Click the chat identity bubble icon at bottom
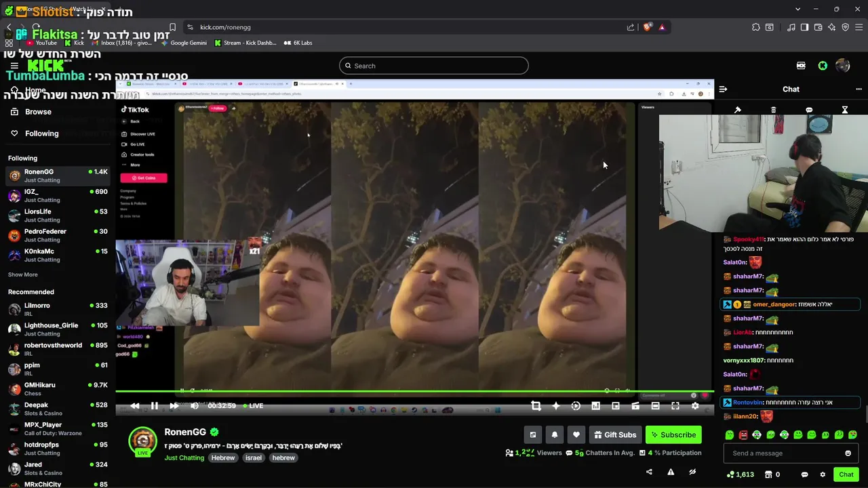This screenshot has height=488, width=868. point(804,474)
